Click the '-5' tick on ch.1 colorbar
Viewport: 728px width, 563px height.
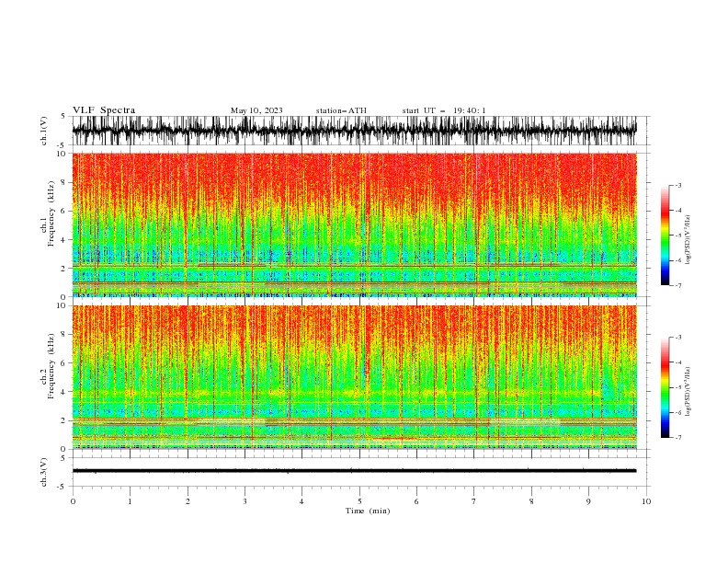tap(677, 236)
